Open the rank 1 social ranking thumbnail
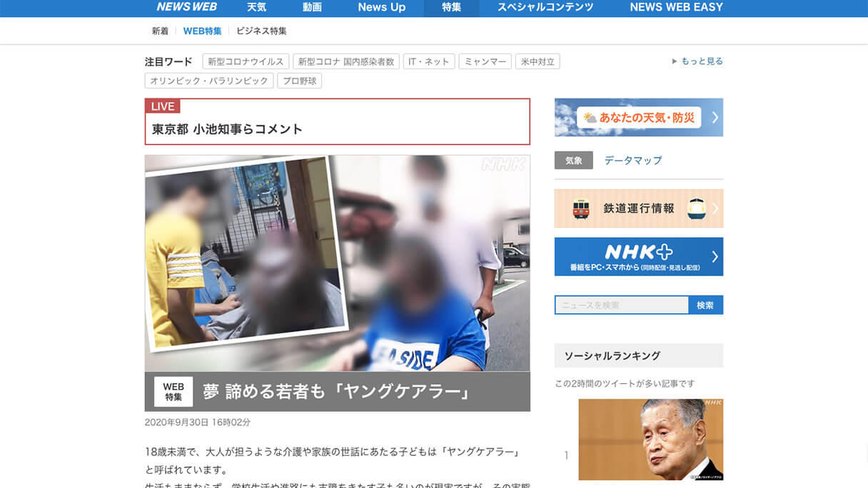 650,439
